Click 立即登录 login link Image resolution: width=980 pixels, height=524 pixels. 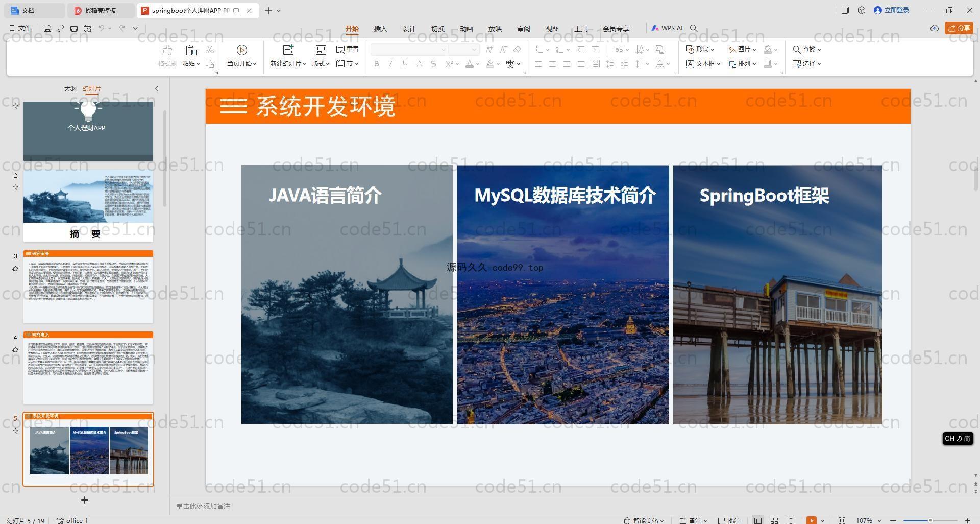892,10
